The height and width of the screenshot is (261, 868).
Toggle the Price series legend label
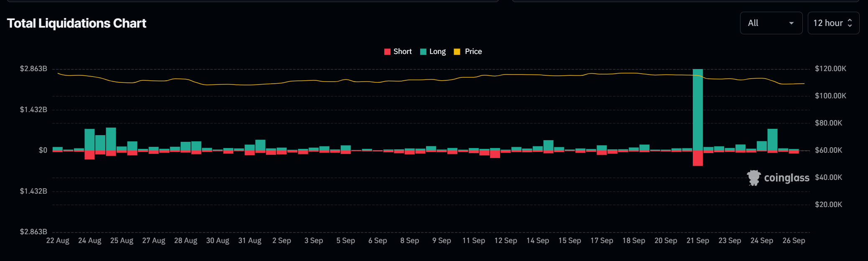473,51
